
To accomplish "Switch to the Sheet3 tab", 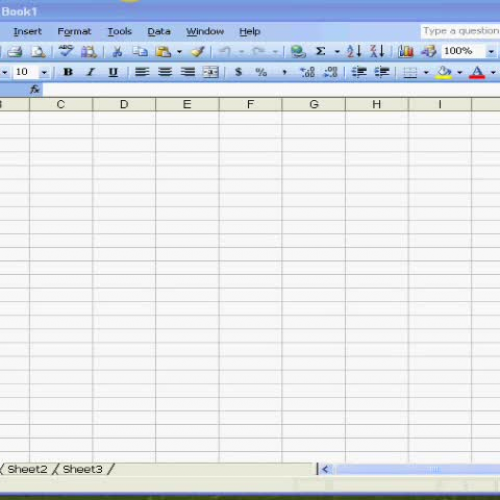I will coord(83,469).
